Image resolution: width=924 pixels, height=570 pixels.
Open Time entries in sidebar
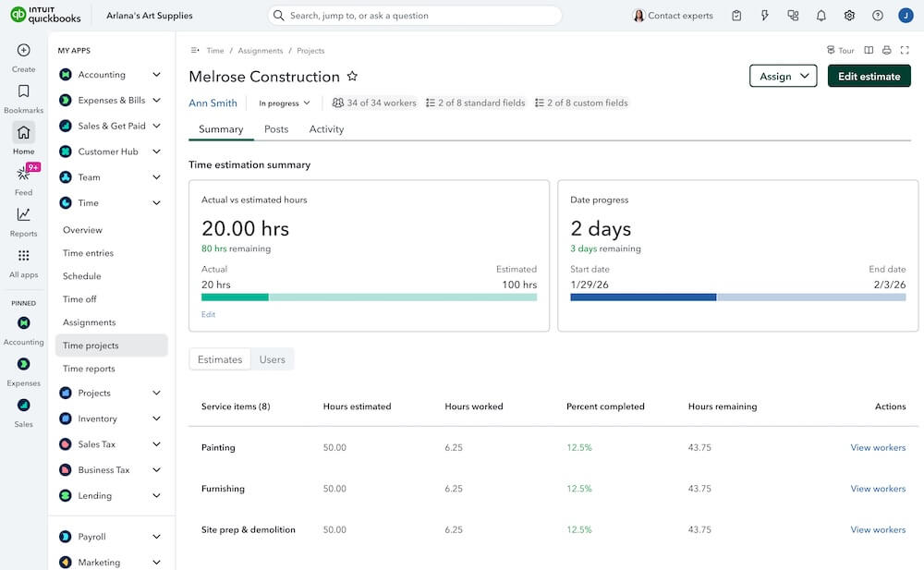point(89,253)
